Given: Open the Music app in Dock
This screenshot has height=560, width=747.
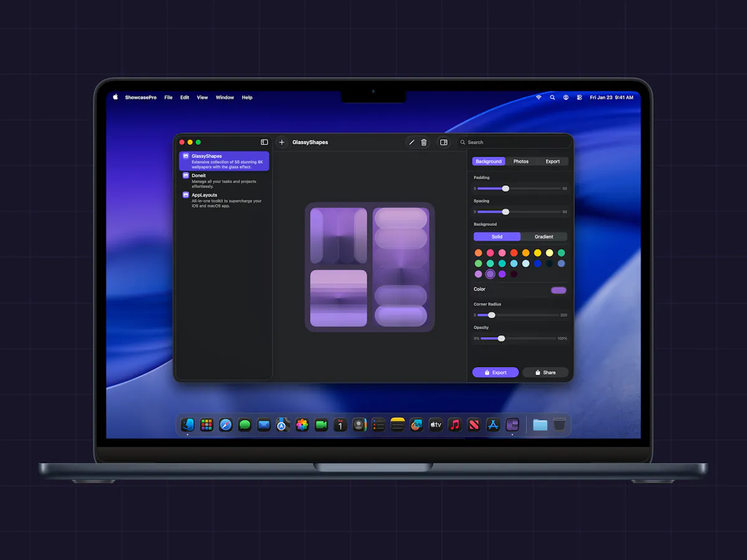Looking at the screenshot, I should (454, 424).
